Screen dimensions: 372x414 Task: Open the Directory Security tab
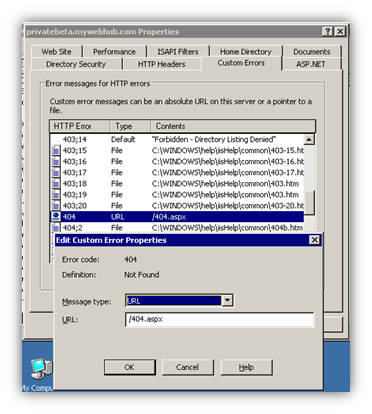click(x=76, y=64)
